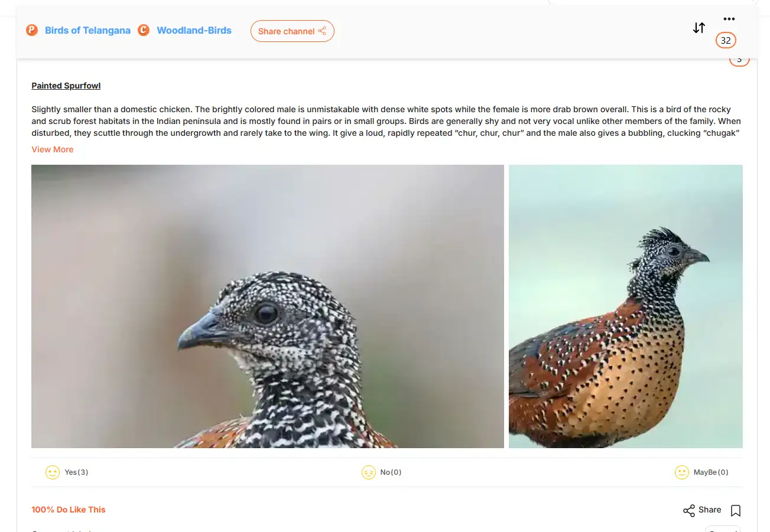Click the 100% Do Like This text

[69, 510]
